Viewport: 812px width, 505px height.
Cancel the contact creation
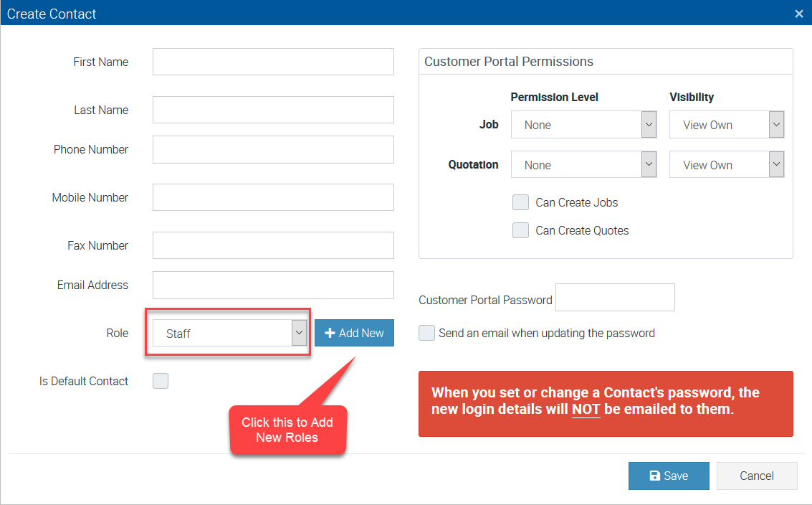coord(757,476)
